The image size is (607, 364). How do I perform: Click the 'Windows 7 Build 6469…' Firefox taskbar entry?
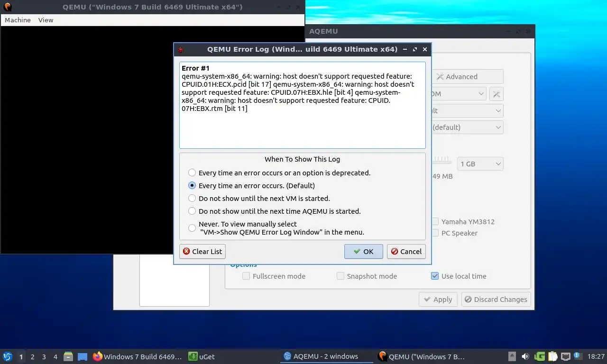(x=138, y=356)
